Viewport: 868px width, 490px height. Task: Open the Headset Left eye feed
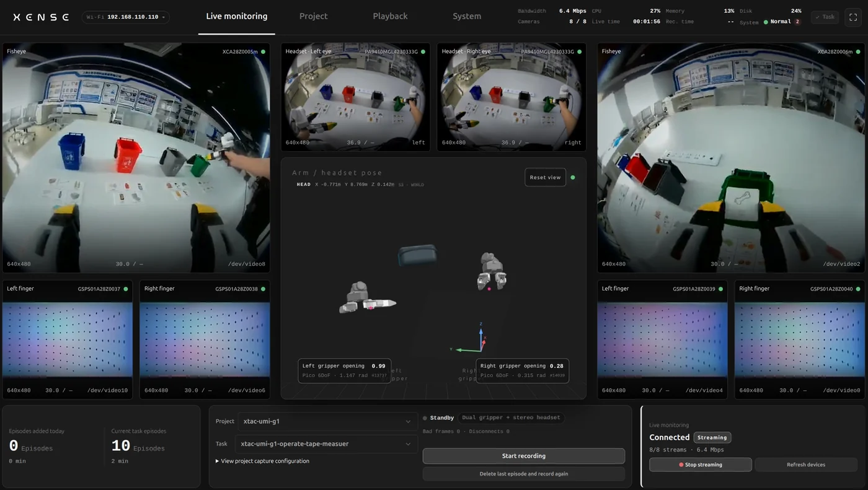(355, 97)
